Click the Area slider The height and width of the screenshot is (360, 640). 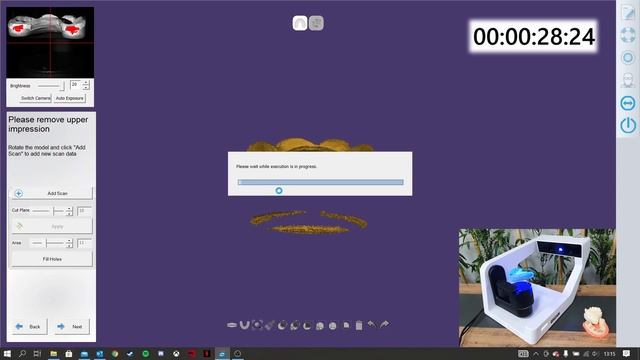tap(49, 243)
